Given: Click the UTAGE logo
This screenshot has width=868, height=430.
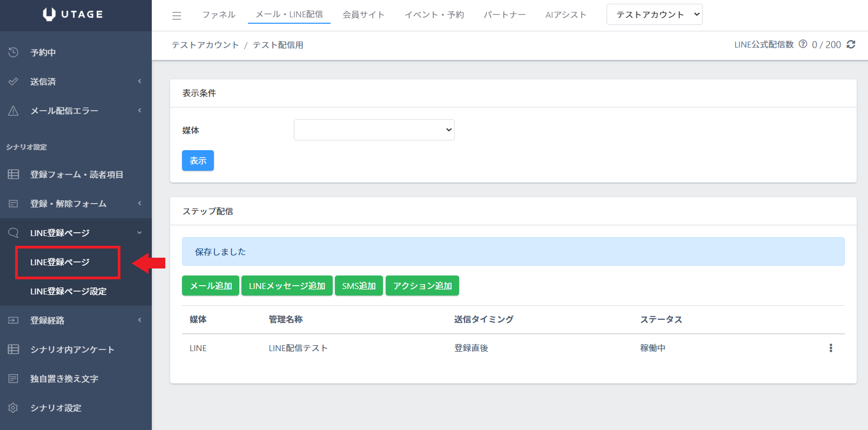Looking at the screenshot, I should coord(73,15).
